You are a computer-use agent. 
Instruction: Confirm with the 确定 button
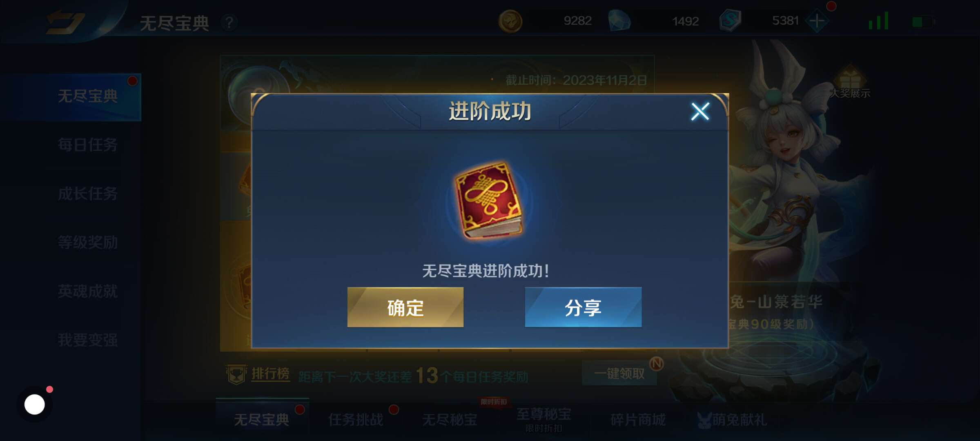click(x=405, y=307)
